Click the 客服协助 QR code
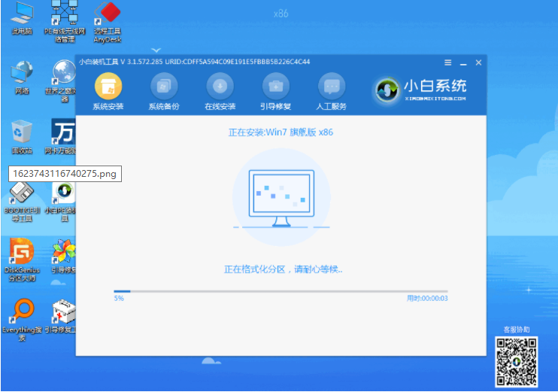The width and height of the screenshot is (558, 392). (x=517, y=362)
